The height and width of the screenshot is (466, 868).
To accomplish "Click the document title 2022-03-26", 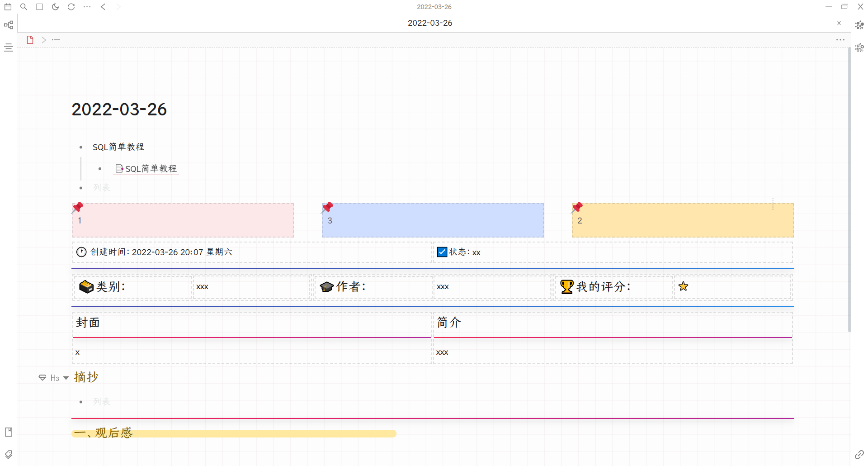I will (119, 109).
